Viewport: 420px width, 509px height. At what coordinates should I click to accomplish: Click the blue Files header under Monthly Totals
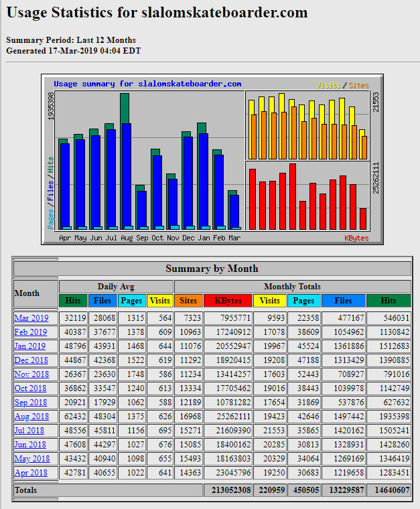click(x=343, y=301)
